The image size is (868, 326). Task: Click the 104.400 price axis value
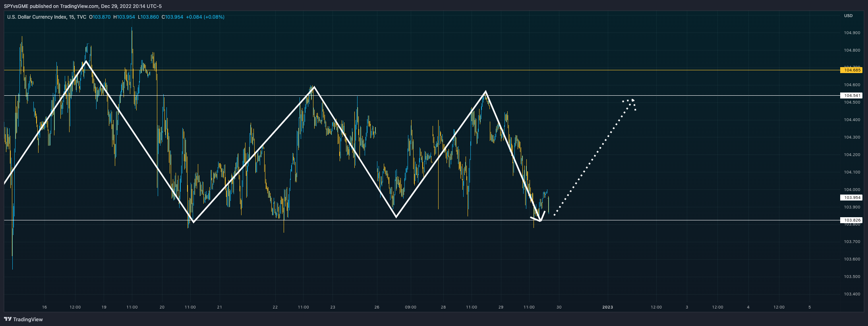pos(852,120)
